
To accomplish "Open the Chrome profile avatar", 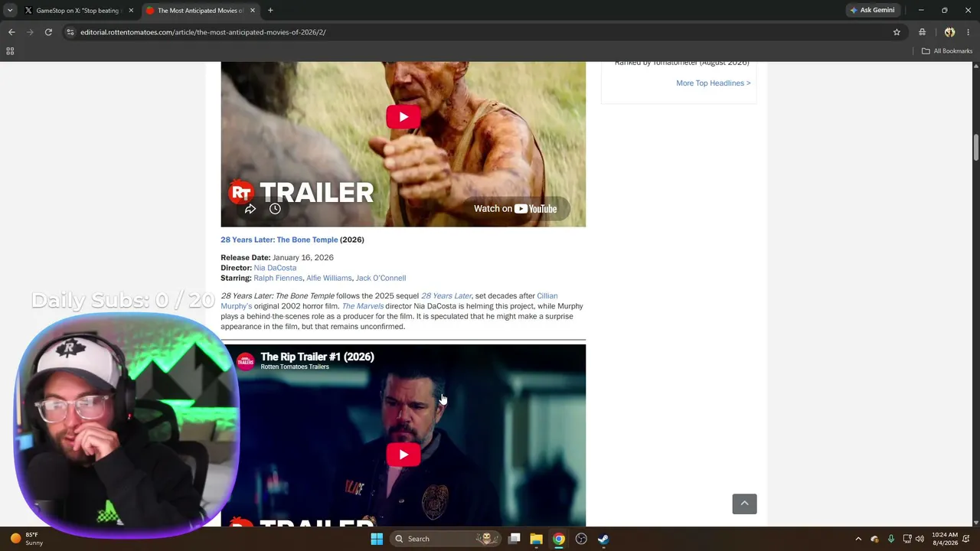I will click(949, 32).
